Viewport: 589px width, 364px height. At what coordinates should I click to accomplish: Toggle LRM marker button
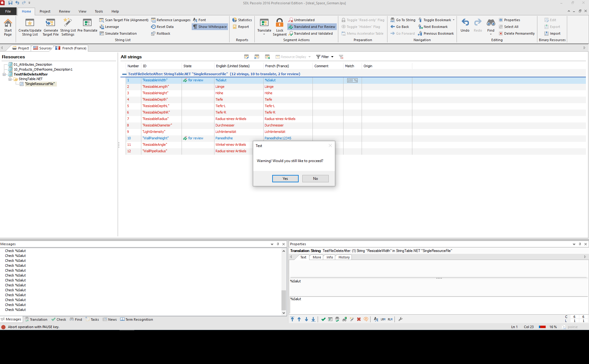pyautogui.click(x=383, y=319)
